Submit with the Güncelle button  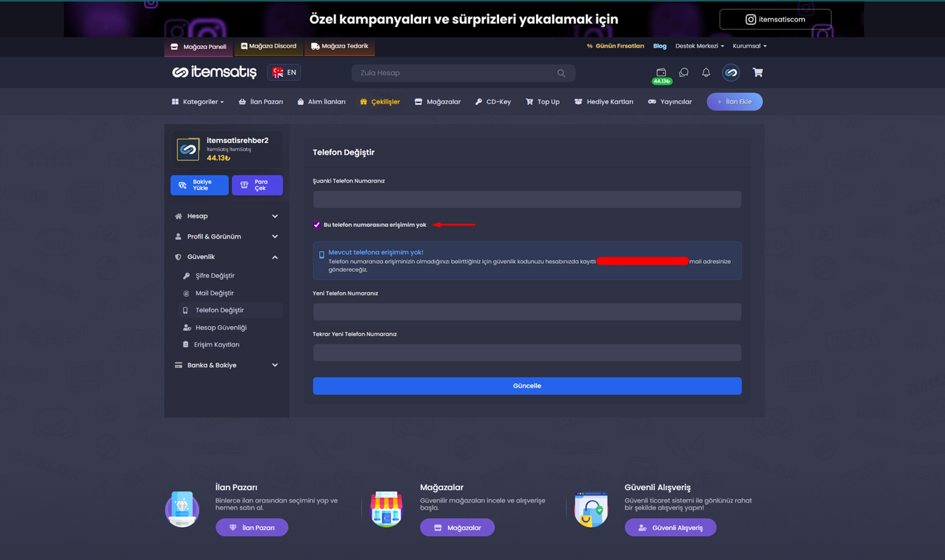click(x=527, y=386)
